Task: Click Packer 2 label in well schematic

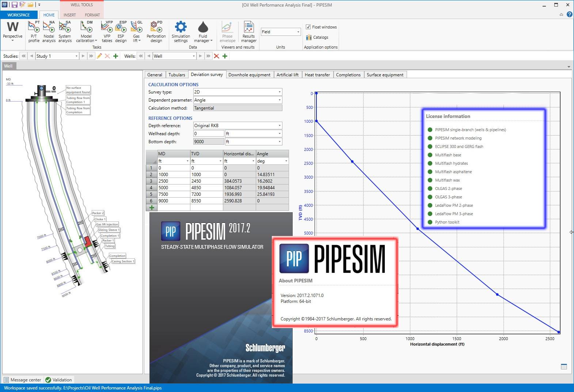Action: 98,213
